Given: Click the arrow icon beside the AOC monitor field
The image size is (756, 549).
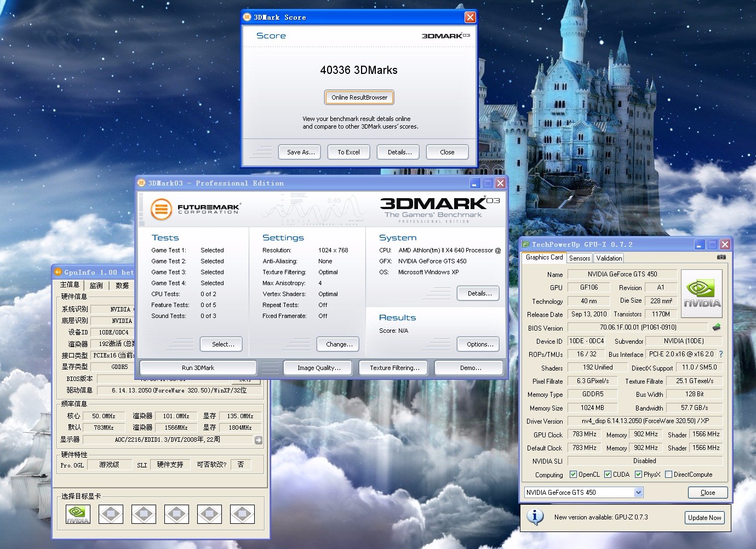Looking at the screenshot, I should point(259,440).
